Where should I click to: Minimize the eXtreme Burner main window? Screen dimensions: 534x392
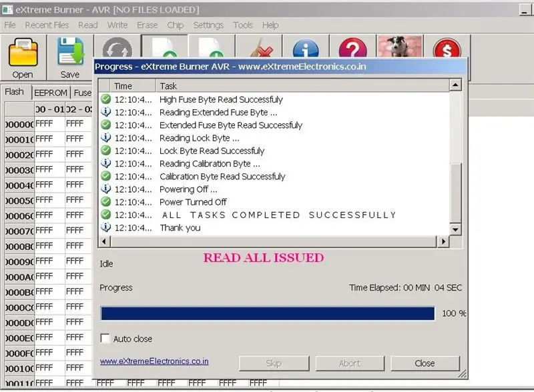(x=525, y=10)
